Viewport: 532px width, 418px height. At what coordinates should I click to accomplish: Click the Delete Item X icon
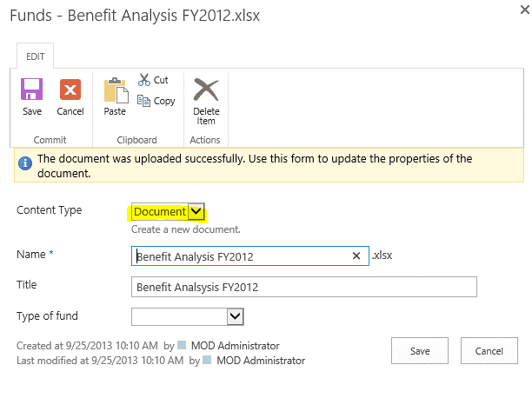coord(206,90)
